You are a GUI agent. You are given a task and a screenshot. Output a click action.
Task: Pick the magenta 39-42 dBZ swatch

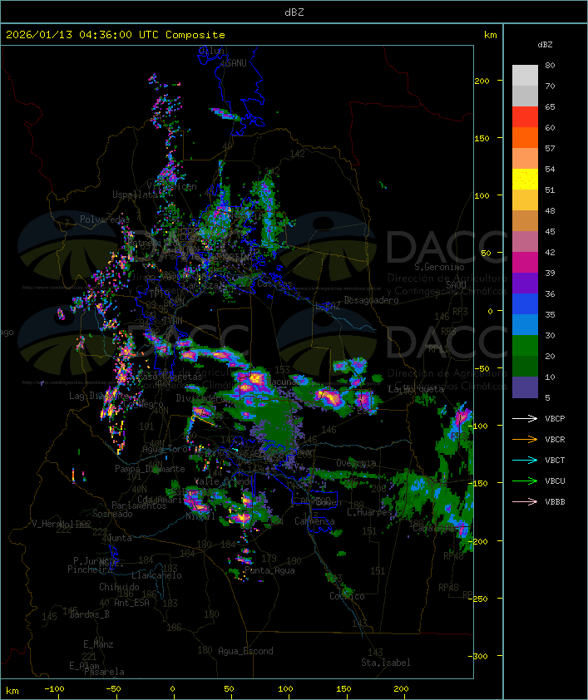click(525, 263)
